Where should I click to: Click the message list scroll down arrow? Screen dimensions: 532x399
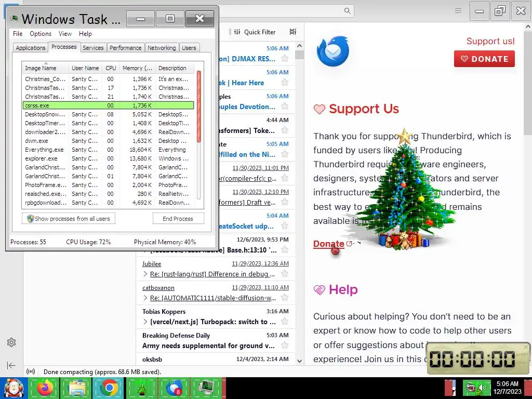coord(299,361)
